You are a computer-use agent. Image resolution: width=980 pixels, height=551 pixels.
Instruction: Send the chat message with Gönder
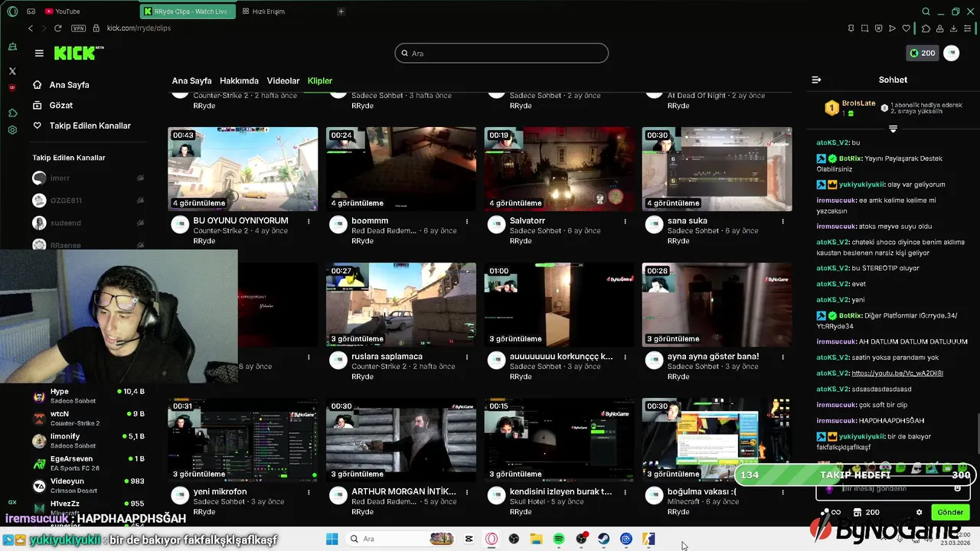click(x=950, y=512)
